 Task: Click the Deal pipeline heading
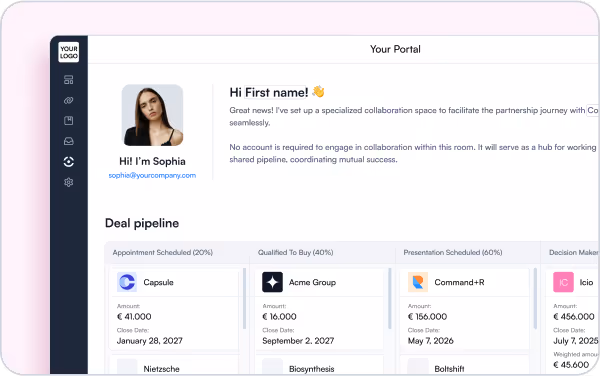pos(142,223)
